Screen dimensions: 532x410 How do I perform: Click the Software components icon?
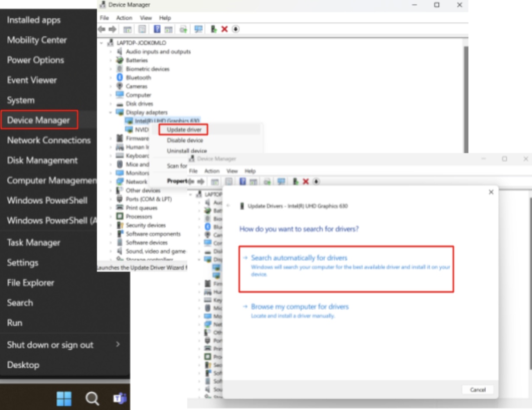[x=120, y=234]
